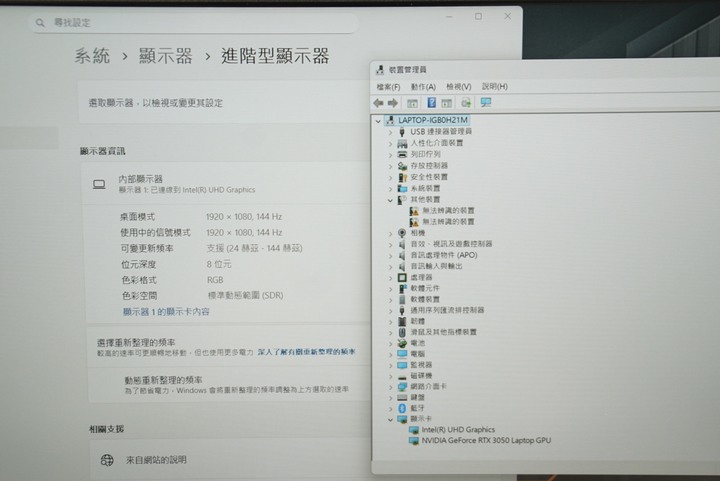Select the 藍牙 Bluetooth category
This screenshot has height=481, width=720.
[417, 408]
